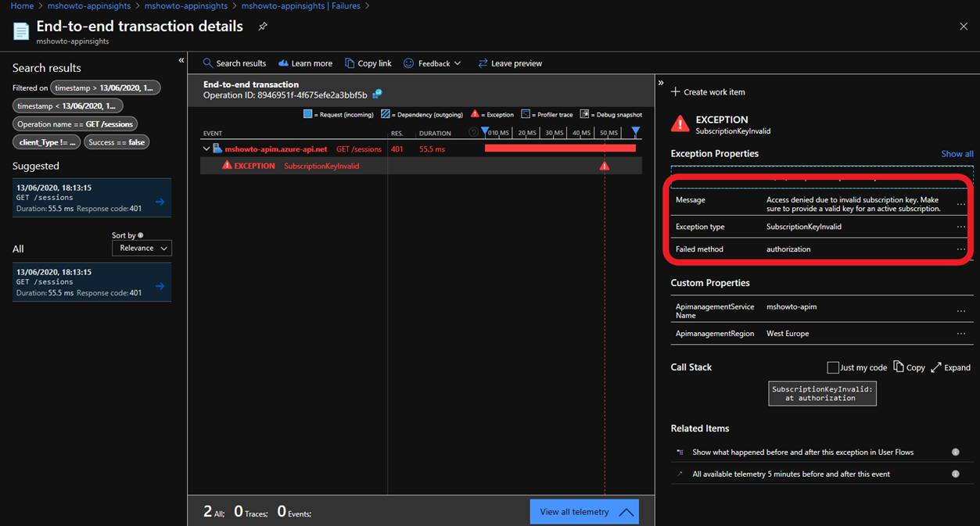This screenshot has width=980, height=526.
Task: Click the left blue timeline range handle
Action: tap(485, 132)
